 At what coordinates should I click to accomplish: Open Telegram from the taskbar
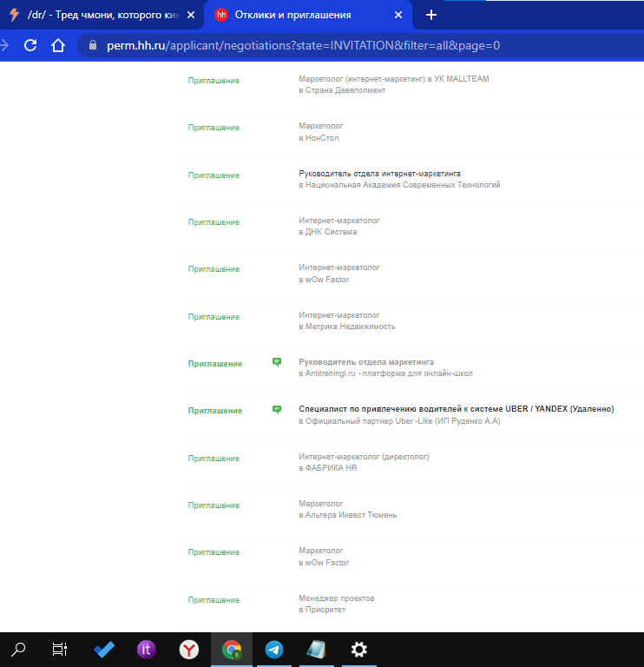point(274,650)
